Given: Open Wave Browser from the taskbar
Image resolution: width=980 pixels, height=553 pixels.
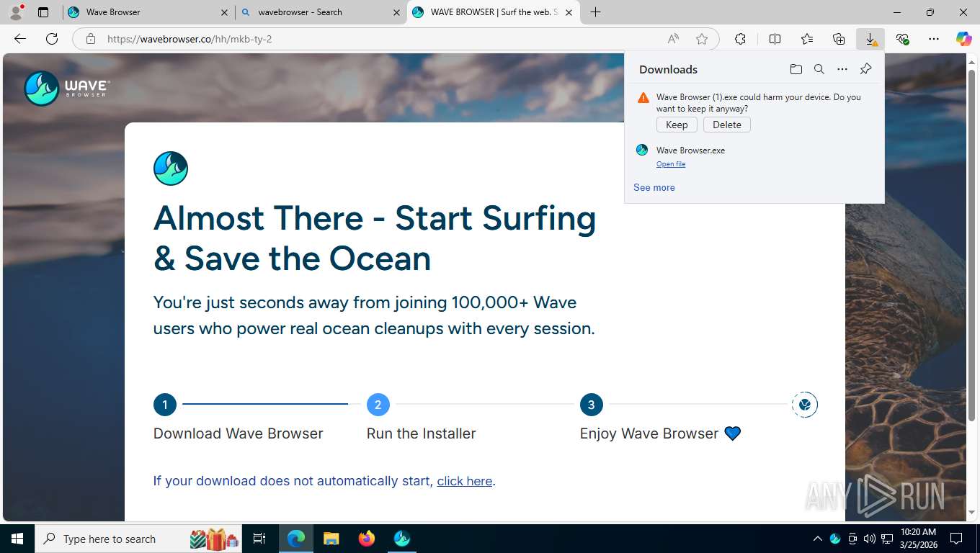Looking at the screenshot, I should [402, 539].
